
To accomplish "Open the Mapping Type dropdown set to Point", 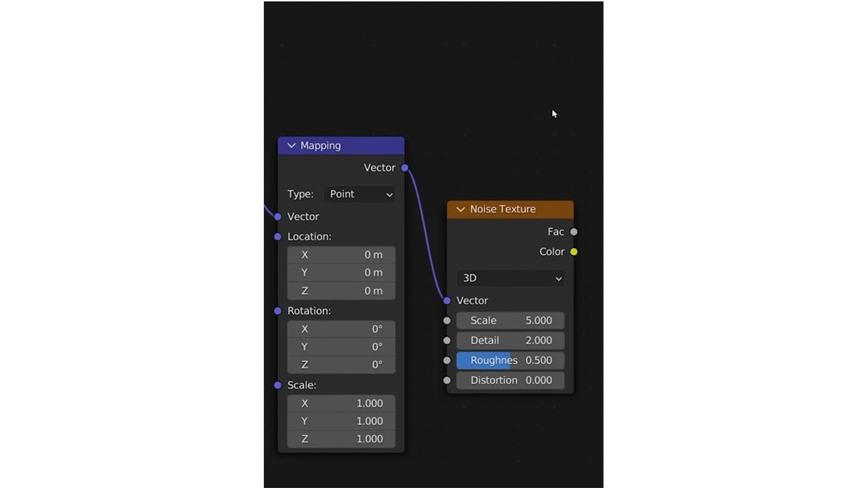I will [x=360, y=195].
